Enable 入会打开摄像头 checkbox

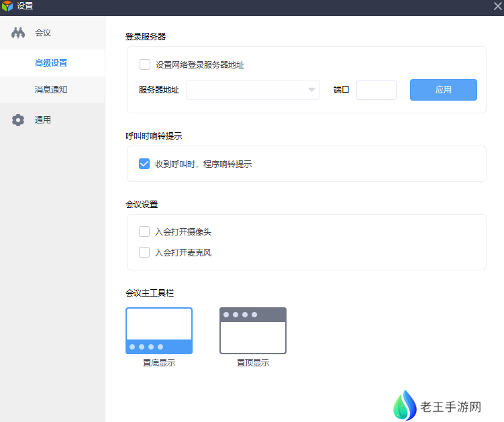[144, 231]
